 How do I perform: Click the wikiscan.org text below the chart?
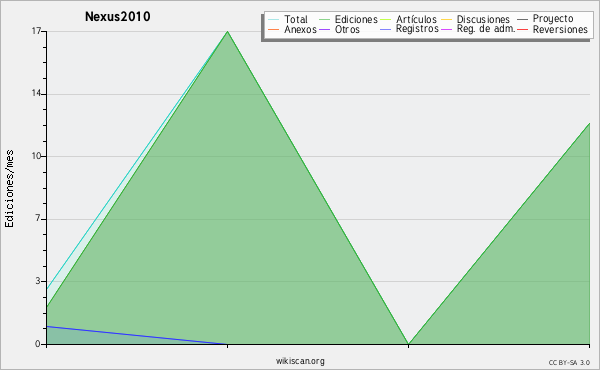tap(300, 361)
